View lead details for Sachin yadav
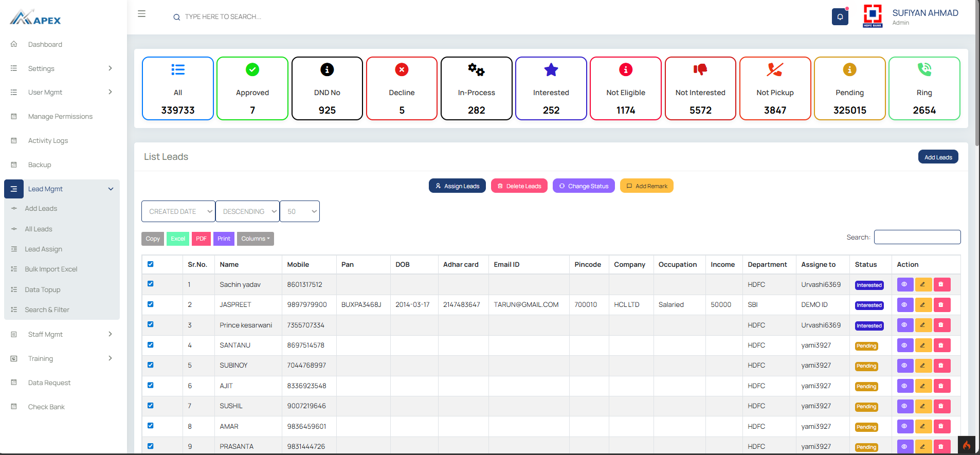Image resolution: width=980 pixels, height=455 pixels. click(x=904, y=284)
